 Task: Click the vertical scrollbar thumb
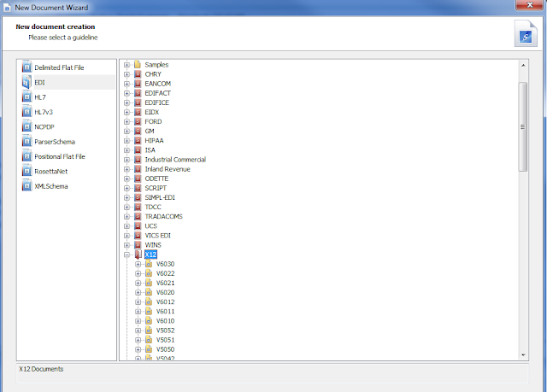523,127
